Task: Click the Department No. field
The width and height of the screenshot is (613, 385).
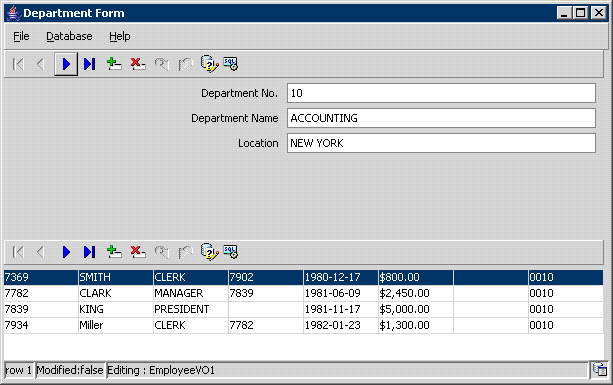Action: 441,93
